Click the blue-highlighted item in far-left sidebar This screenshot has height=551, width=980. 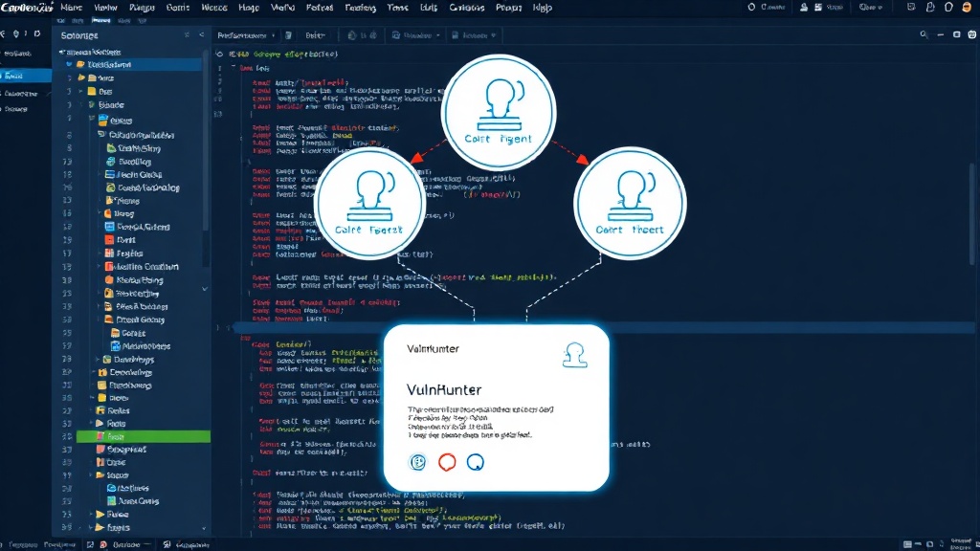(26, 76)
